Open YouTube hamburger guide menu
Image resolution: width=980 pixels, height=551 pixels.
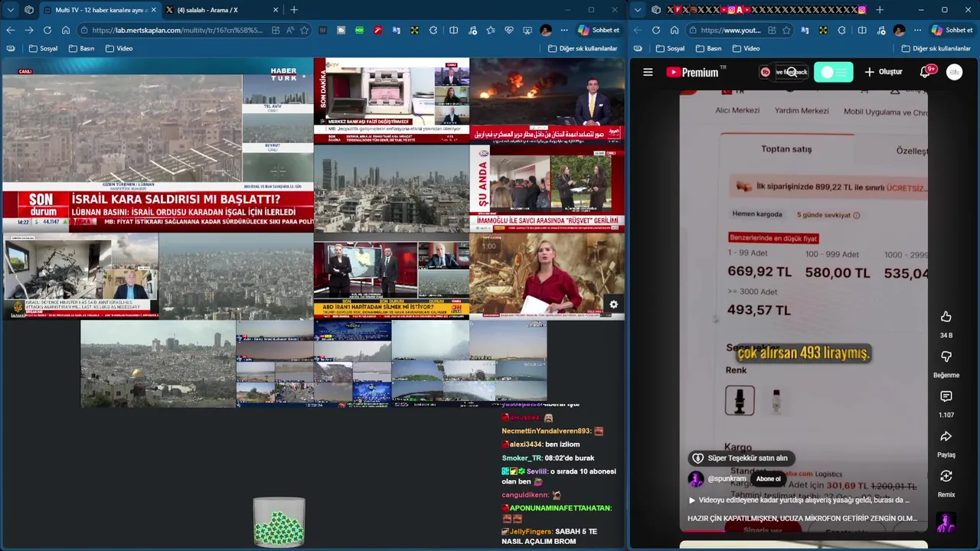648,72
